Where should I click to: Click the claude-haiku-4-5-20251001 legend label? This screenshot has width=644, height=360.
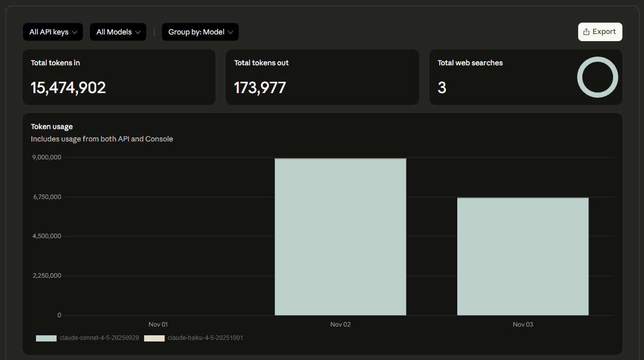205,338
